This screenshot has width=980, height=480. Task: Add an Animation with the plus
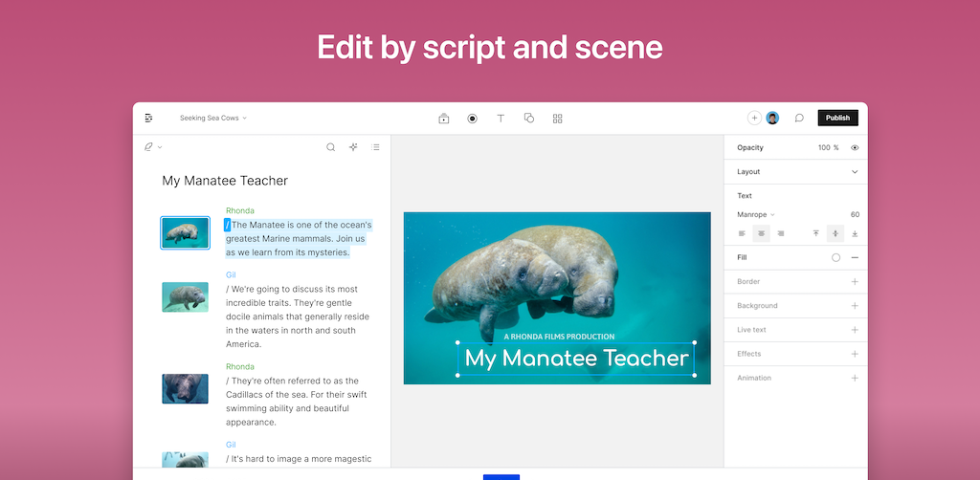click(855, 378)
